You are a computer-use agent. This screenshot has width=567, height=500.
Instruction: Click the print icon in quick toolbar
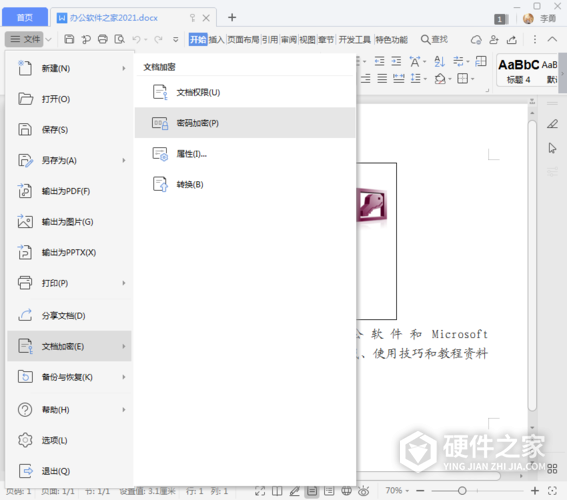[x=103, y=39]
